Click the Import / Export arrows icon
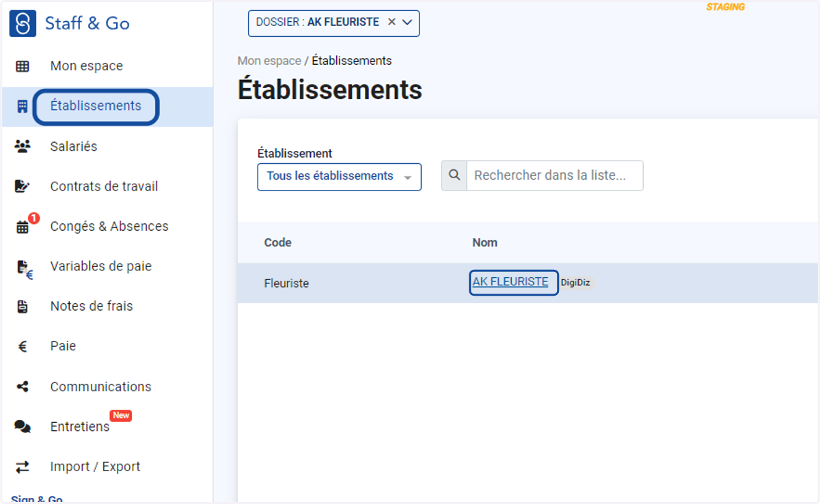Screen dimensions: 820x504 coord(23,467)
